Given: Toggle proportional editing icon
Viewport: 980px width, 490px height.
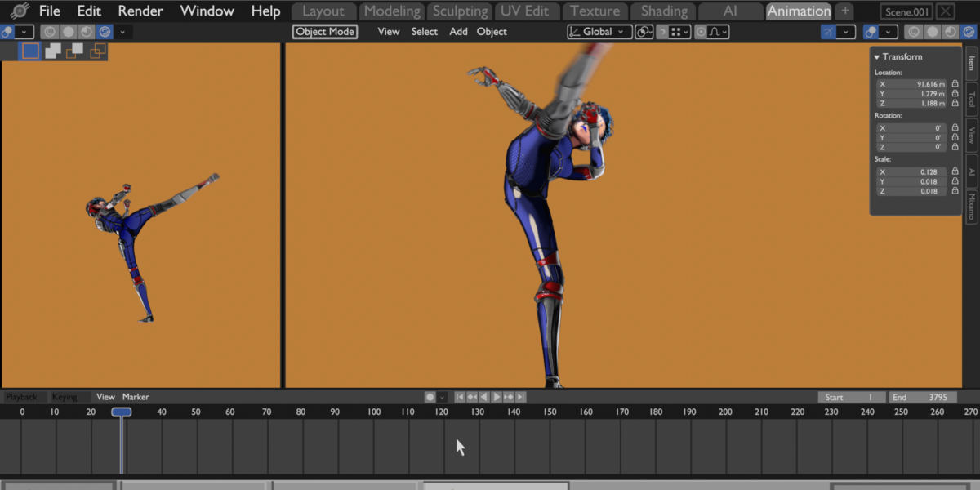Looking at the screenshot, I should 702,32.
